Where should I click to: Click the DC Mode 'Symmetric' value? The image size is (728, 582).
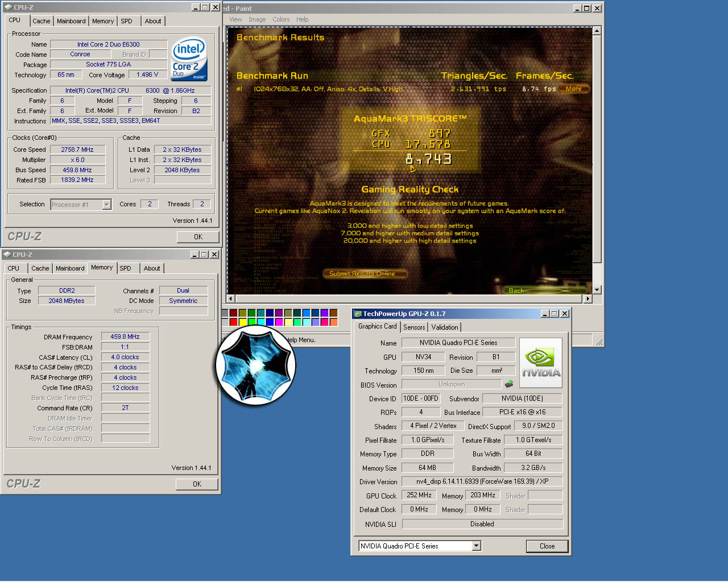point(183,301)
